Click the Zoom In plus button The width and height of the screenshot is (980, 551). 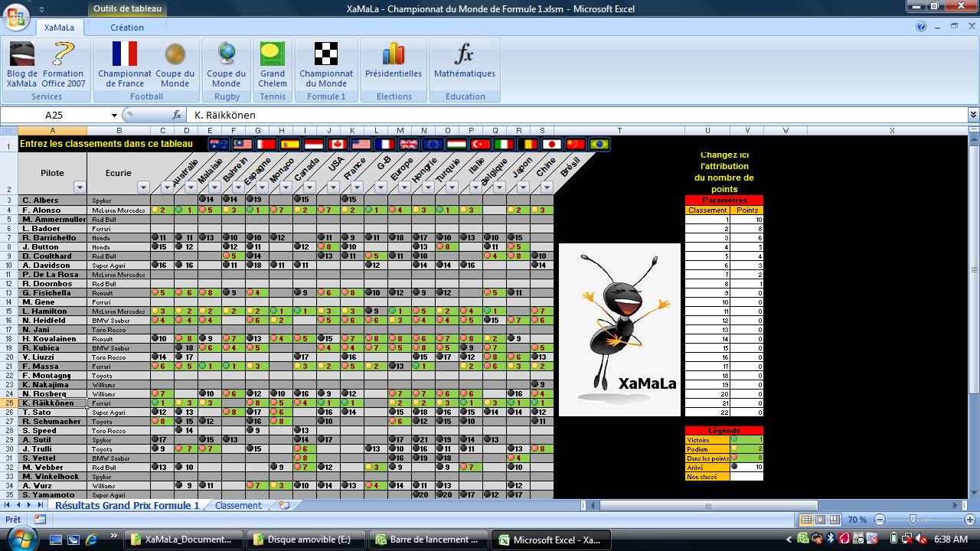click(970, 520)
